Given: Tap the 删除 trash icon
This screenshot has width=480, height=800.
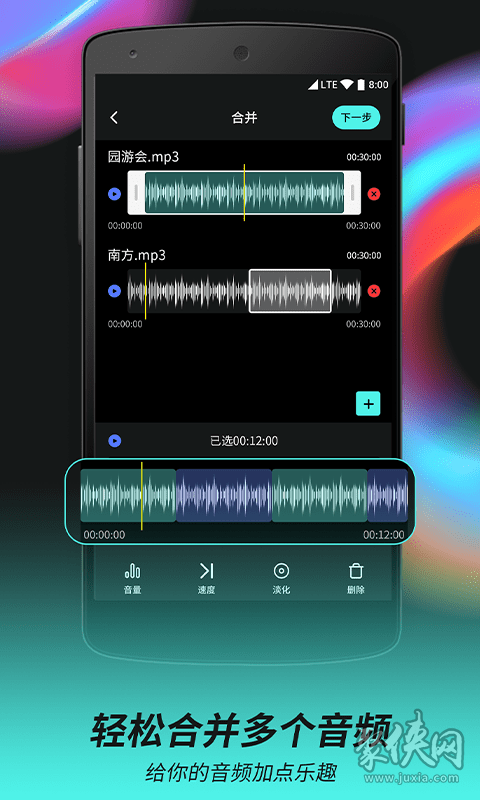Looking at the screenshot, I should click(356, 580).
